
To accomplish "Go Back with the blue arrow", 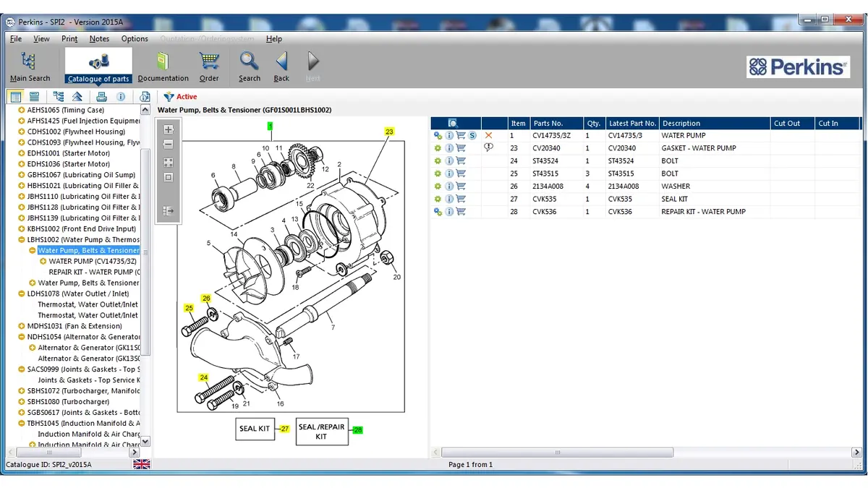I will 281,67.
